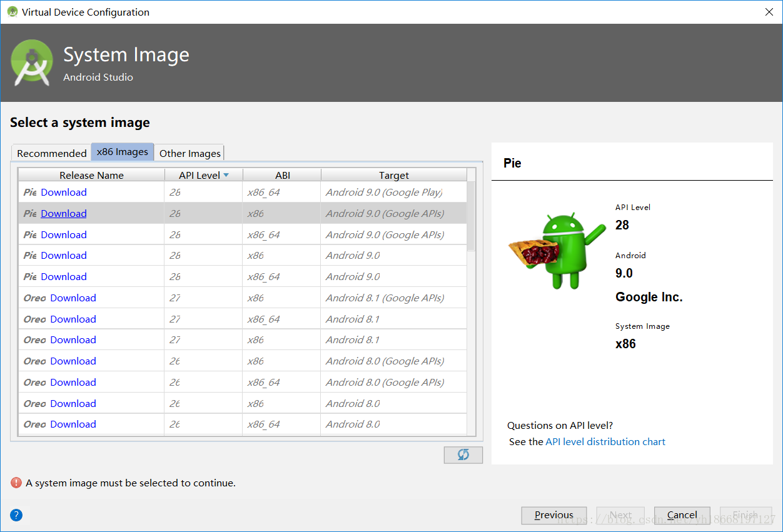Click the 'Questions on API level?' text
Image resolution: width=783 pixels, height=532 pixels.
point(560,425)
